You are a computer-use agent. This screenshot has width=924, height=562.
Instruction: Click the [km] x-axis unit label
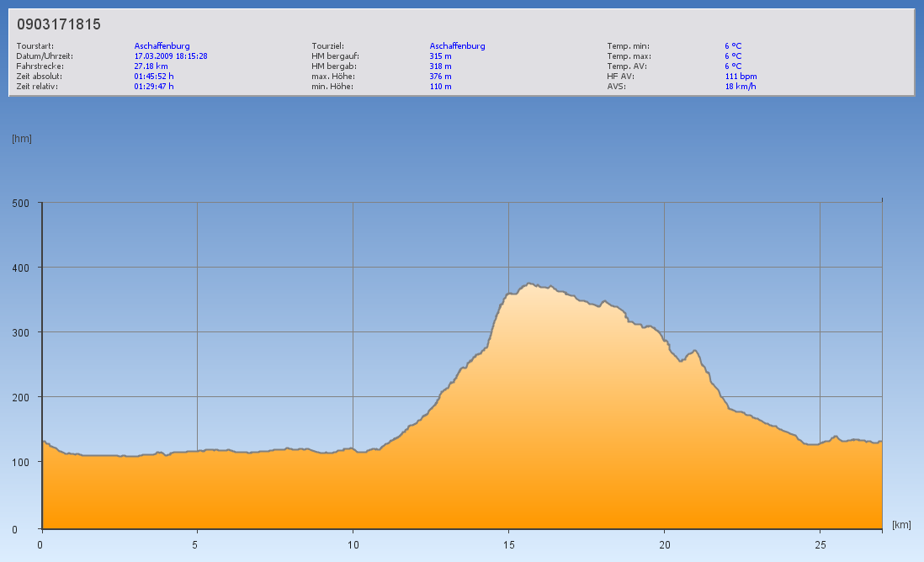pyautogui.click(x=901, y=525)
